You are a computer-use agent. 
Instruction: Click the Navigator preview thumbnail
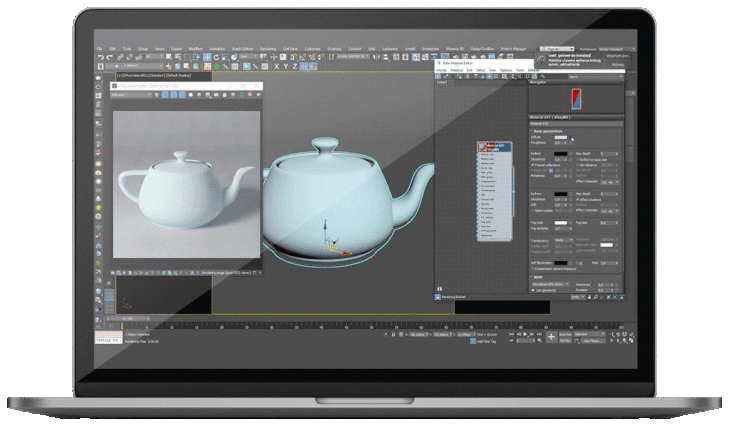[x=574, y=97]
